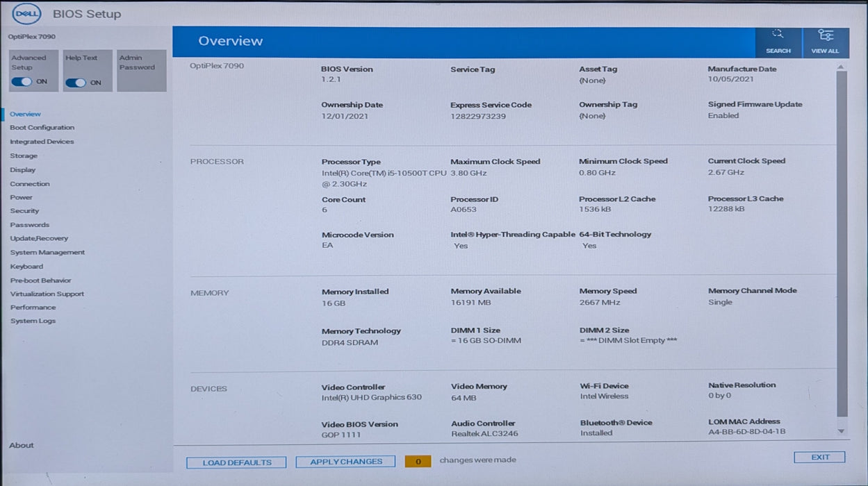The height and width of the screenshot is (486, 868).
Task: Click Video Memory 64 MB
Action: point(464,398)
